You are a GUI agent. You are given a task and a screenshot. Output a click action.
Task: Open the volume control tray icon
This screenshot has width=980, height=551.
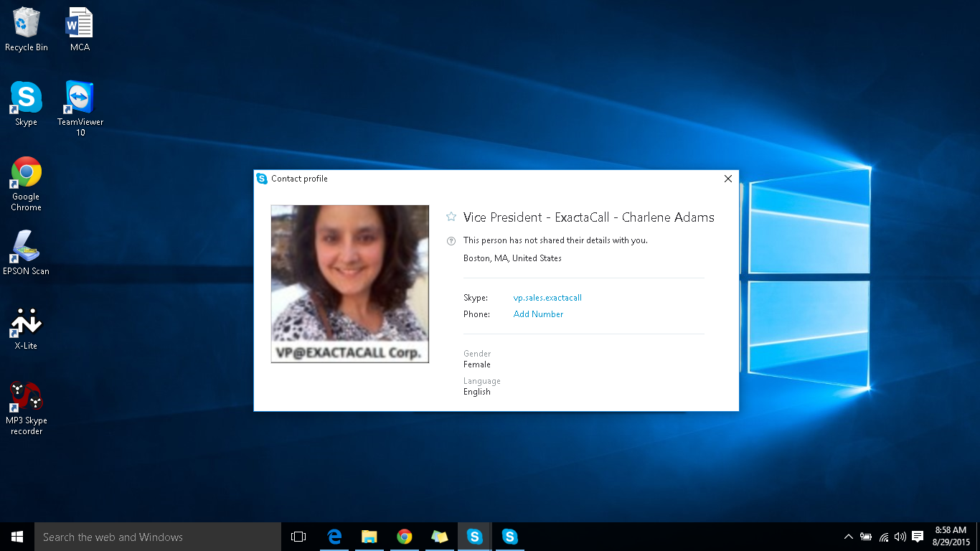[x=900, y=537]
